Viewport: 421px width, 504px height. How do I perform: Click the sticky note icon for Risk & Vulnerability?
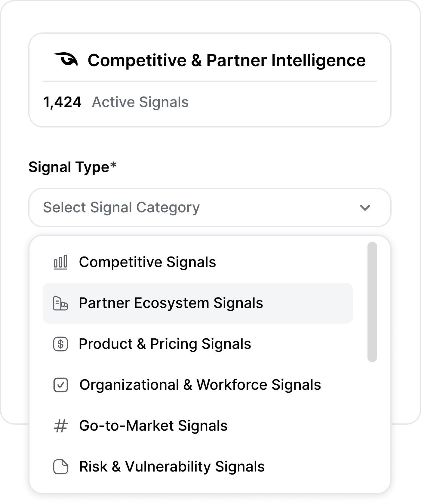61,467
